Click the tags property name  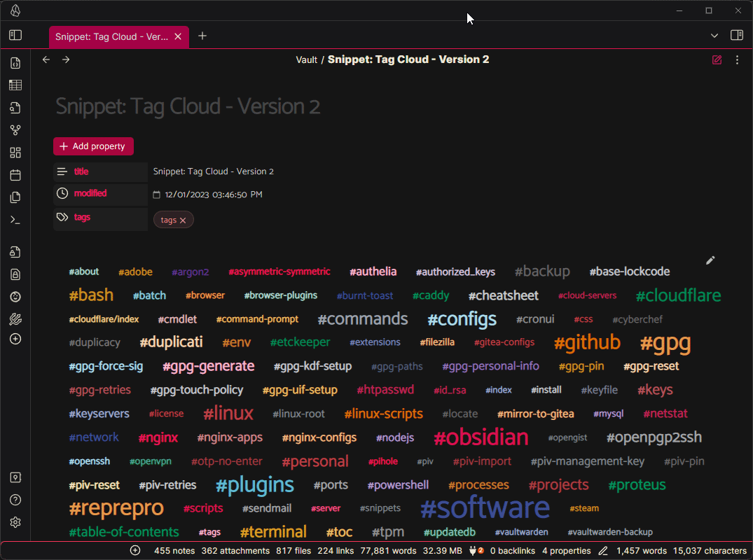[82, 217]
